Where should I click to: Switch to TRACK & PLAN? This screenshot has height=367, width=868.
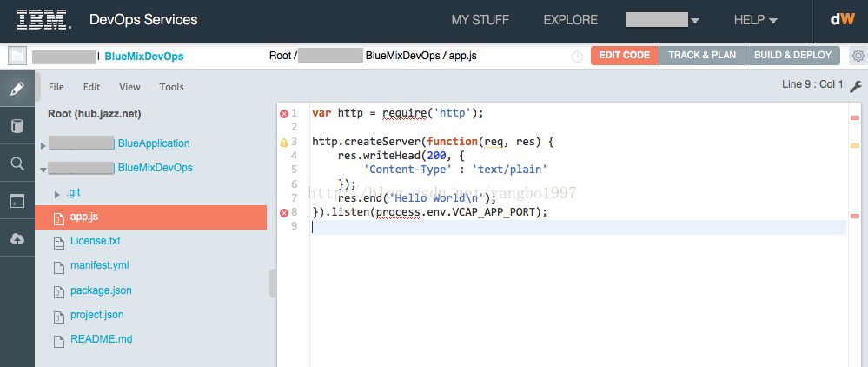click(x=702, y=56)
